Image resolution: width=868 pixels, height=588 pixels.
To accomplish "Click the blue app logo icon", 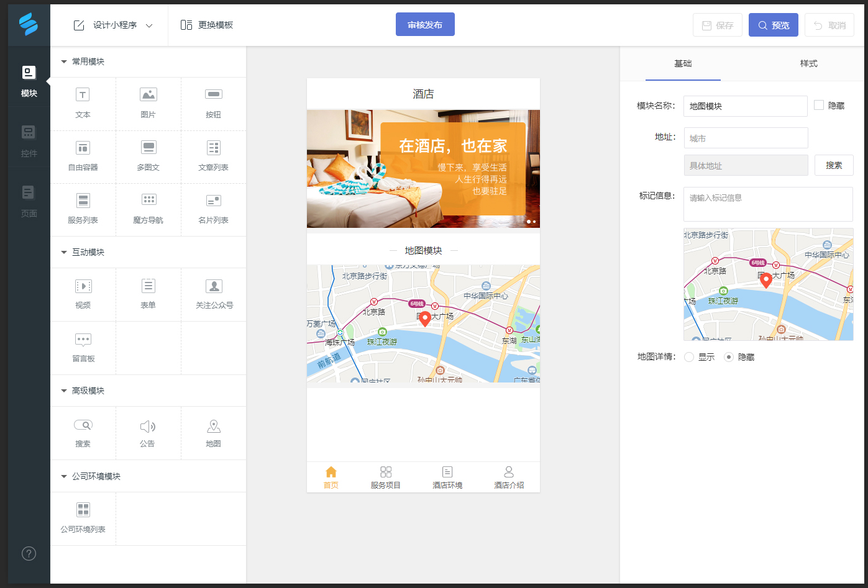I will click(x=29, y=24).
